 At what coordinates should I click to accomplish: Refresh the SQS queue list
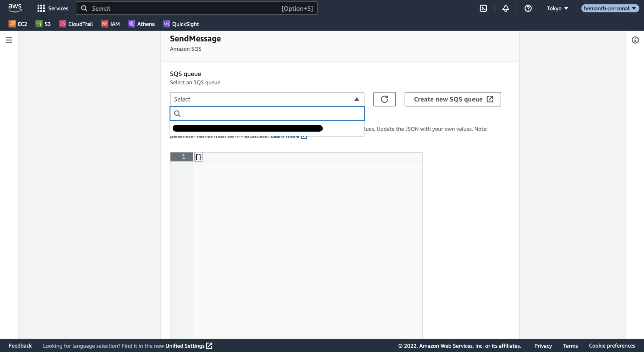384,99
